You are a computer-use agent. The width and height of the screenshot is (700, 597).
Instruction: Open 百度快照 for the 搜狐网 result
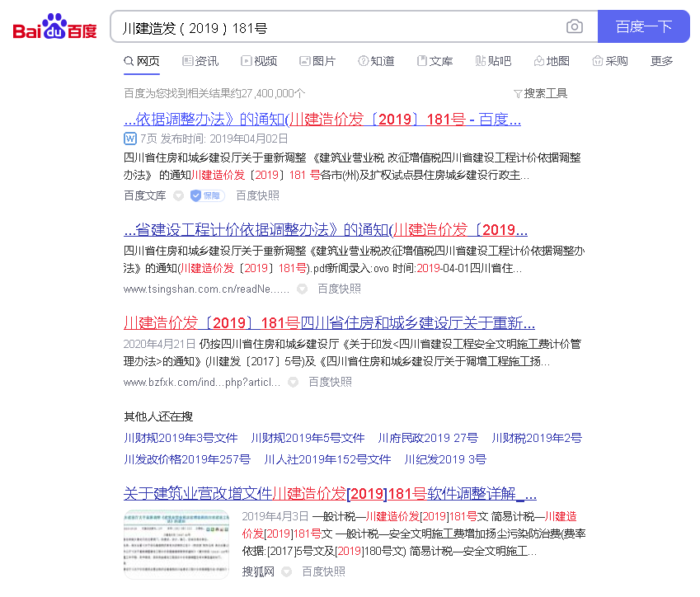click(323, 572)
